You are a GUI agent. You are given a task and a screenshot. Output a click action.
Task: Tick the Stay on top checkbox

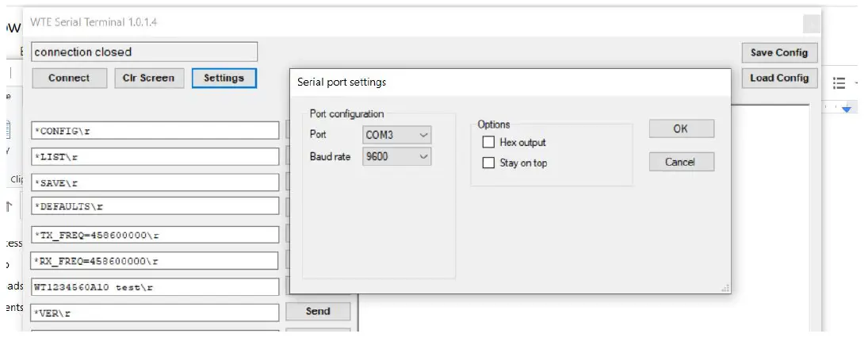tap(489, 163)
